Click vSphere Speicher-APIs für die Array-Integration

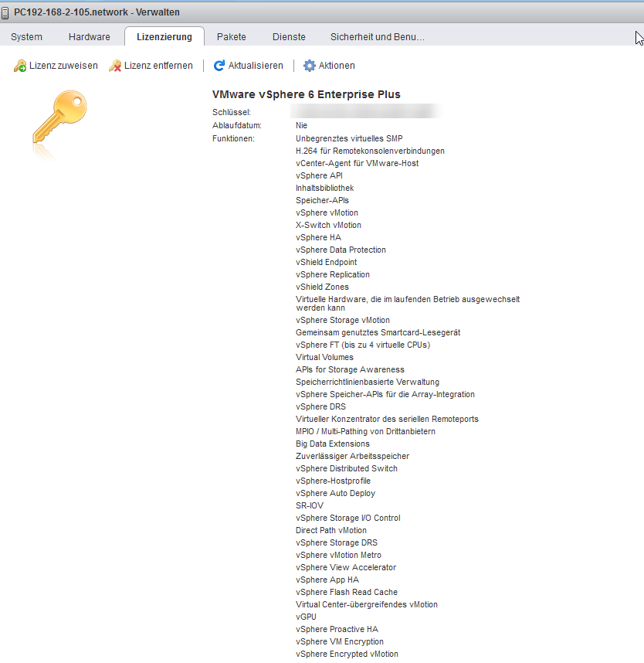[385, 395]
